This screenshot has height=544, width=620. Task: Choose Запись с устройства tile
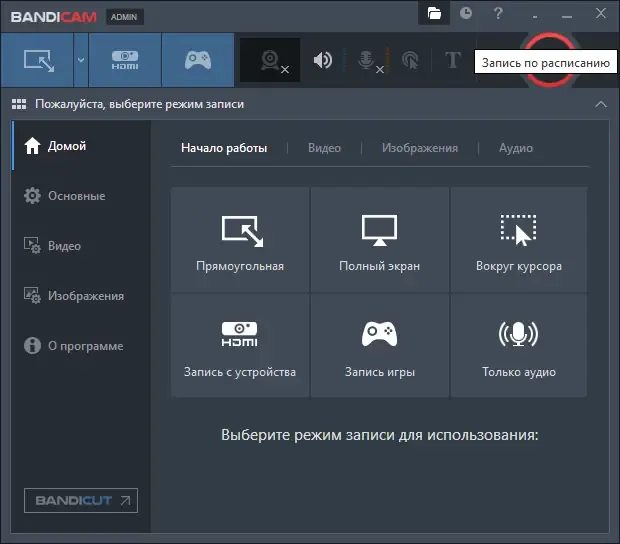click(x=240, y=346)
